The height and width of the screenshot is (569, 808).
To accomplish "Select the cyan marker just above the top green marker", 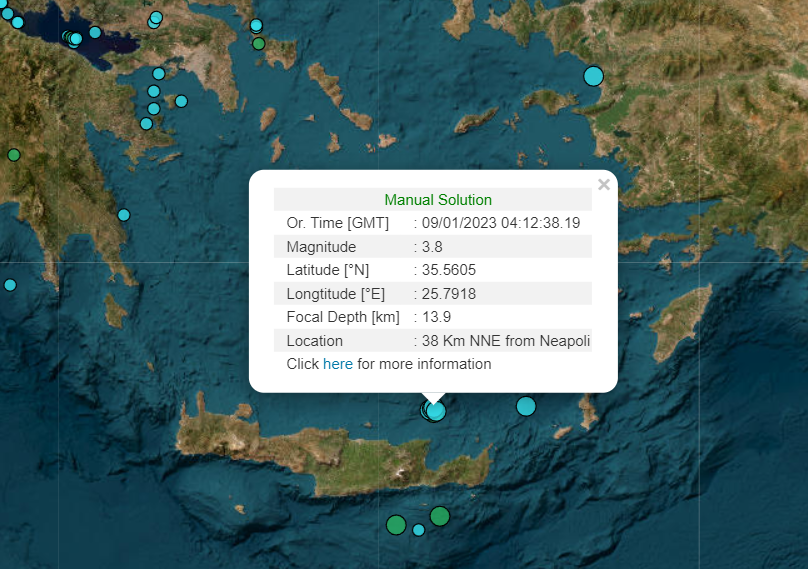I will [256, 25].
